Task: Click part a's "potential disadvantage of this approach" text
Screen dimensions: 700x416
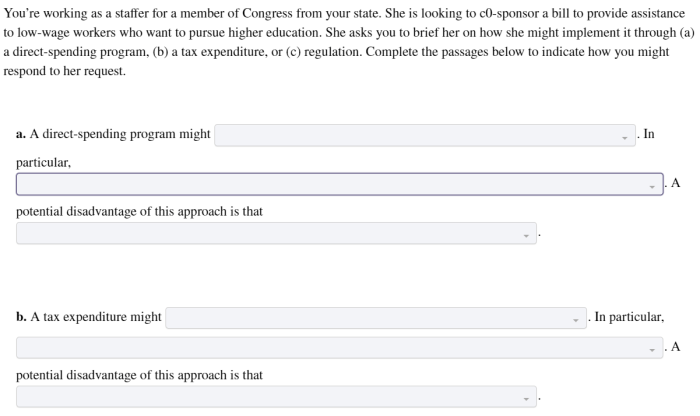Action: pos(139,212)
